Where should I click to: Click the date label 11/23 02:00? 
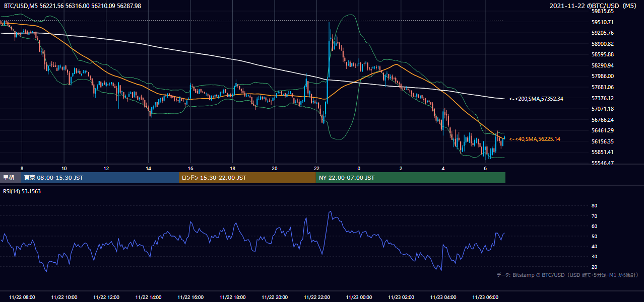point(401,297)
